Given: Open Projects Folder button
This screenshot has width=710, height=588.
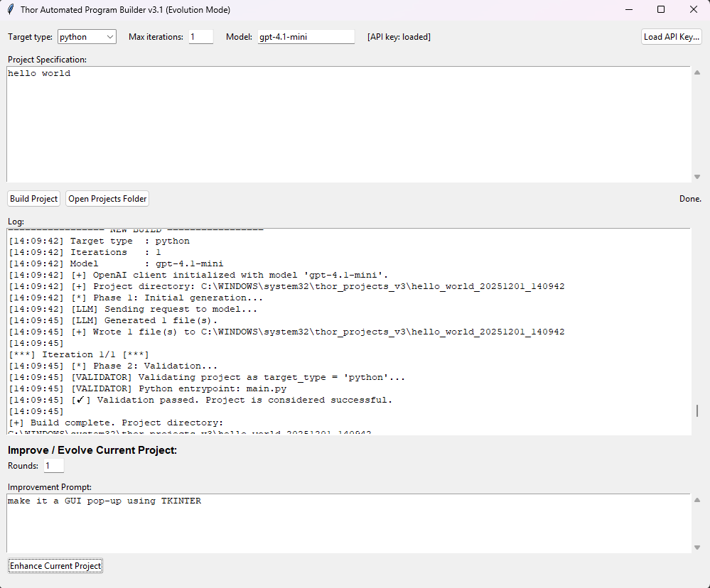Looking at the screenshot, I should click(107, 199).
